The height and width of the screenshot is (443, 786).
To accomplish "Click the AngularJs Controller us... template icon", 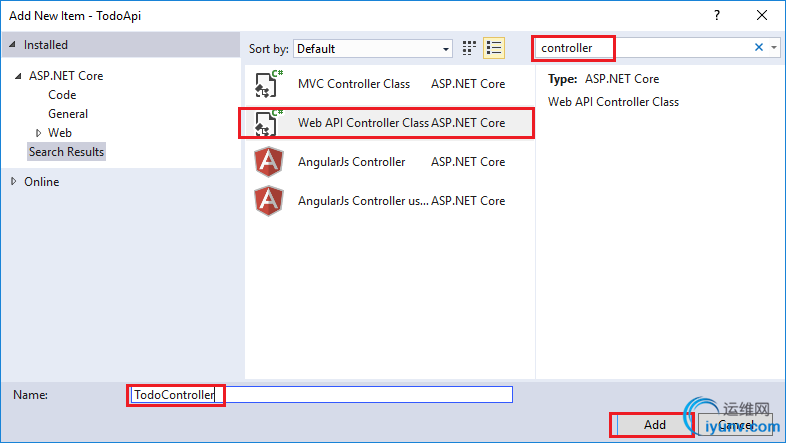I will (269, 201).
